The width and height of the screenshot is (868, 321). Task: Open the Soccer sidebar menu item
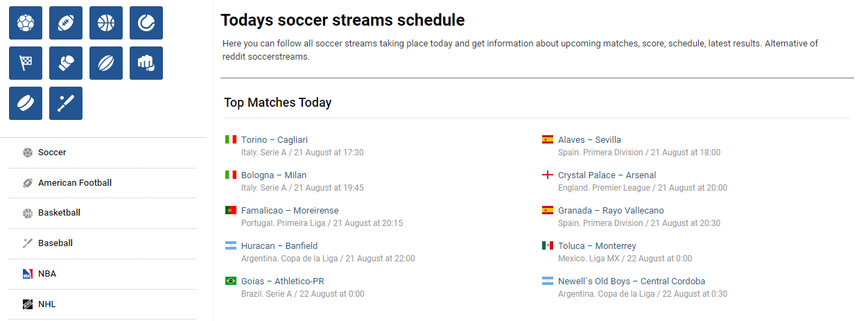tap(103, 153)
